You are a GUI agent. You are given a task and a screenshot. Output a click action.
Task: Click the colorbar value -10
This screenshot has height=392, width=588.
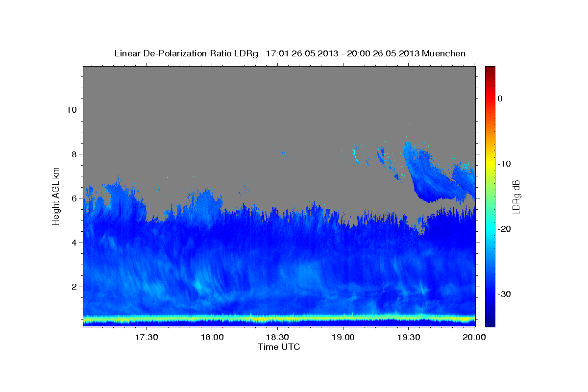click(505, 164)
